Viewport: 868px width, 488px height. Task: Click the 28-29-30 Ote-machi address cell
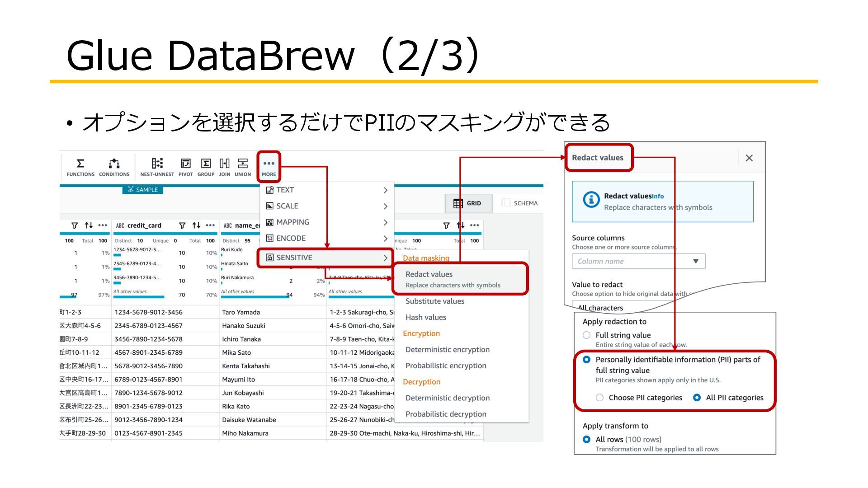[x=405, y=433]
